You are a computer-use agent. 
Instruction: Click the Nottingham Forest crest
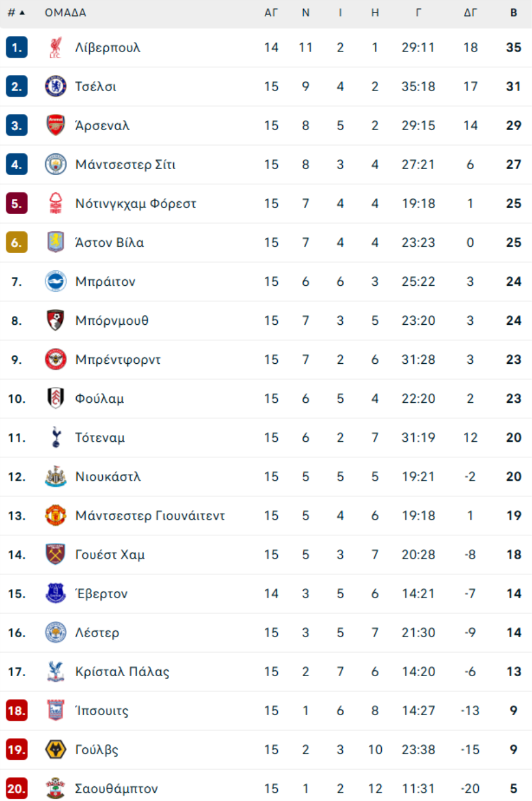(x=56, y=204)
